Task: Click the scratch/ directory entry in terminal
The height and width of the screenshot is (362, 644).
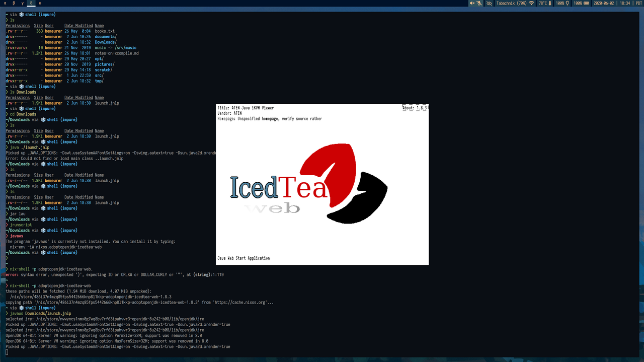Action: click(104, 70)
